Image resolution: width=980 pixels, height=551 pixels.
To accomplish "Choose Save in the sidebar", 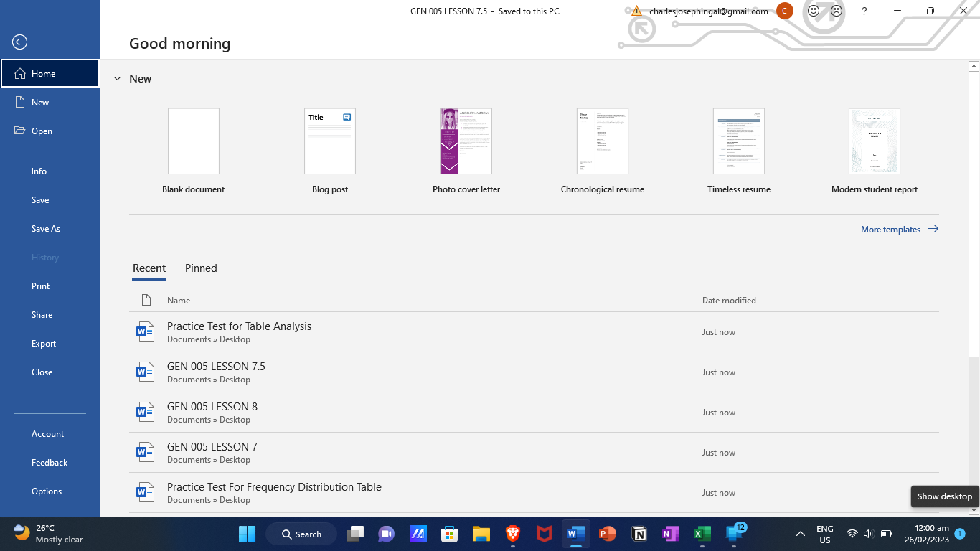I will tap(50, 199).
